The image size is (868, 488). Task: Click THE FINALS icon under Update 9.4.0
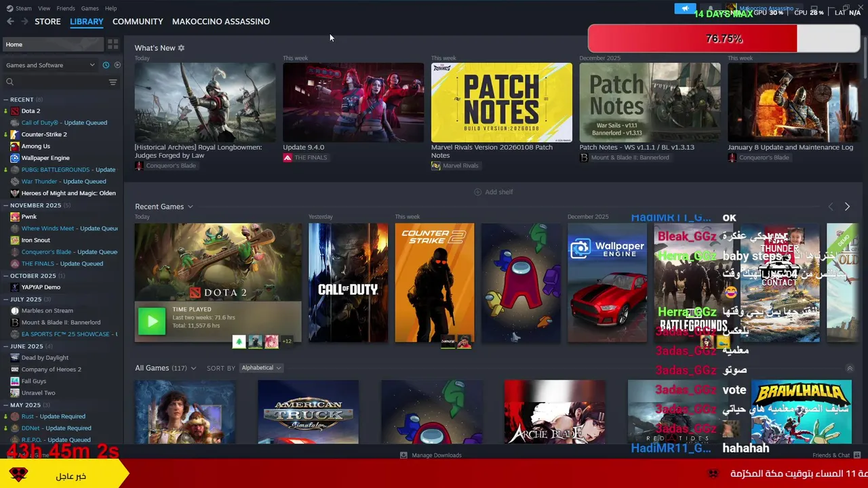pos(288,157)
